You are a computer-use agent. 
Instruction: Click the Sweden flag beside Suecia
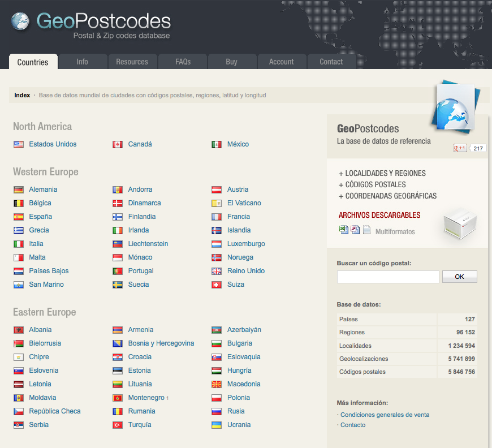(118, 285)
